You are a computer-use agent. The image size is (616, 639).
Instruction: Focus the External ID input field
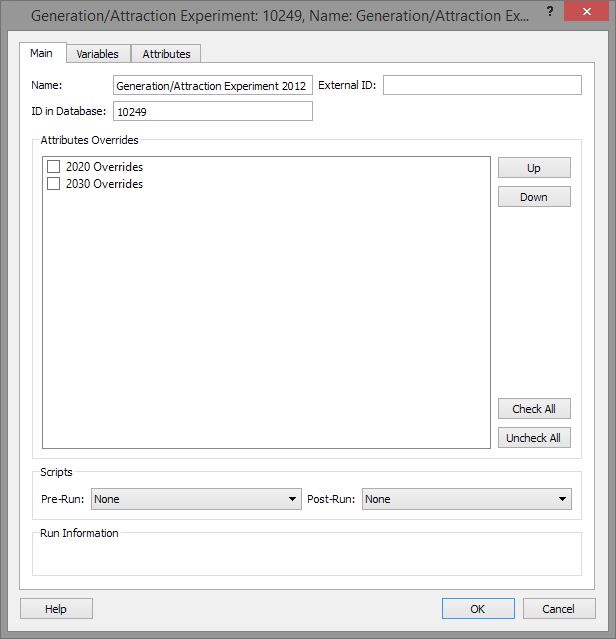[x=482, y=86]
